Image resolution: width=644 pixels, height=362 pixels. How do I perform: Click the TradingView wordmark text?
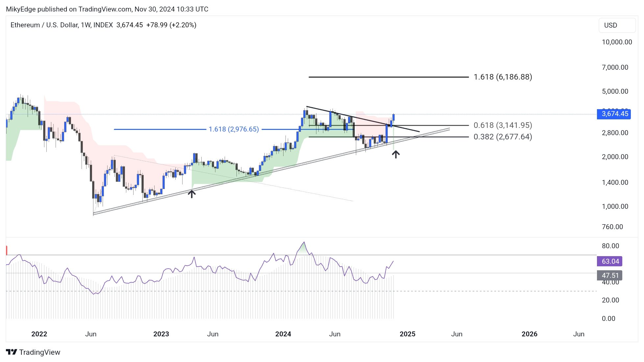point(40,352)
